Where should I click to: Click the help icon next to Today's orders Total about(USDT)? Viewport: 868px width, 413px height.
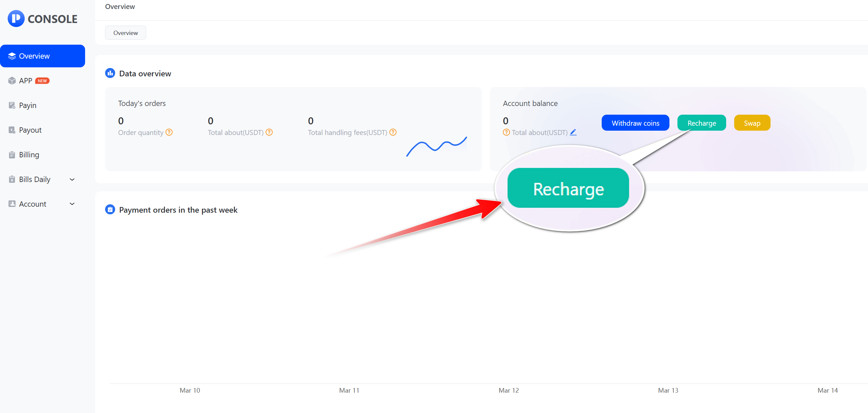pyautogui.click(x=269, y=132)
